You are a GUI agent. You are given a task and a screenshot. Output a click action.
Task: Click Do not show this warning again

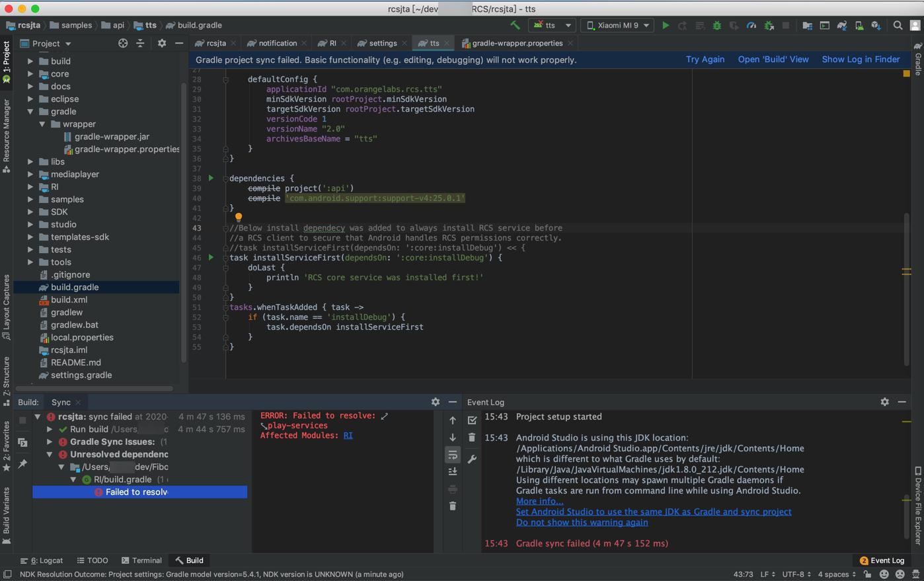pos(582,522)
